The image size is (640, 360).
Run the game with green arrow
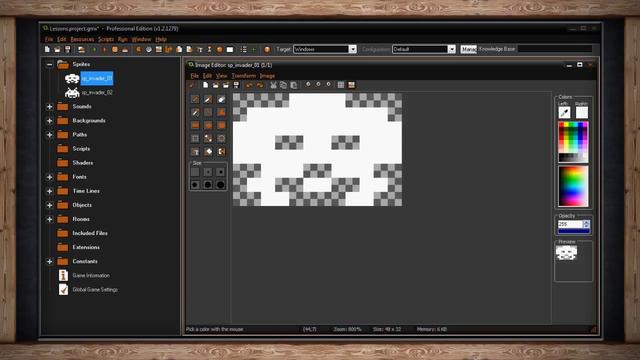tap(94, 49)
